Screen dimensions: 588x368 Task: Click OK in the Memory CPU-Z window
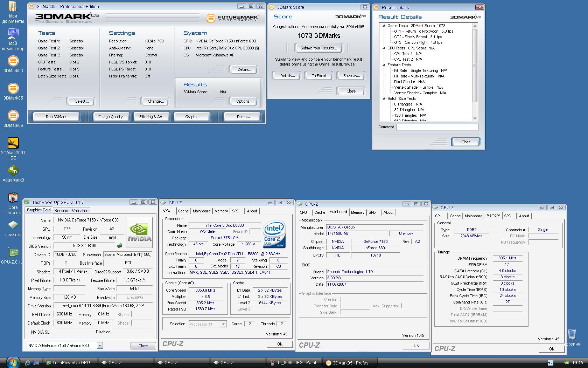click(x=552, y=349)
